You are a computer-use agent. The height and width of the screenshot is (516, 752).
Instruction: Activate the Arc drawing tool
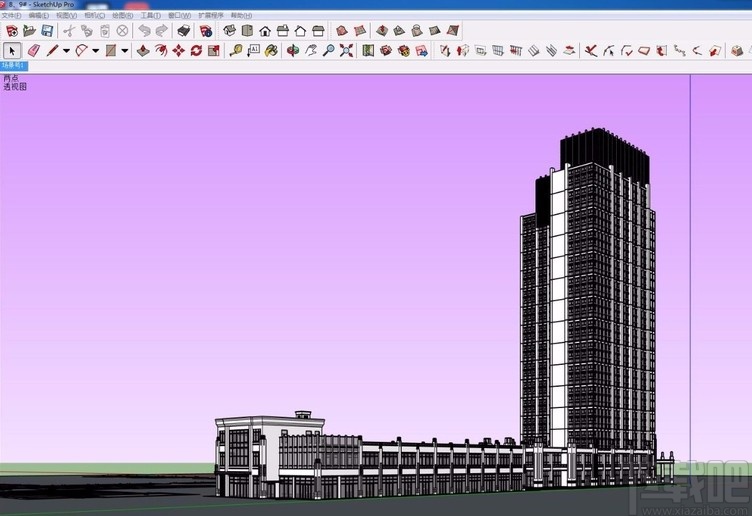coord(82,50)
